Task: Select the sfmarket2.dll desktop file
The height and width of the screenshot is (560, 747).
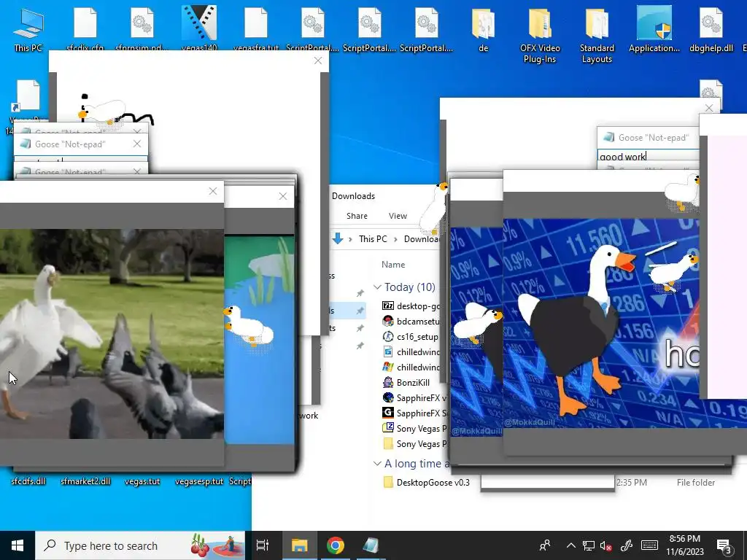Action: pos(85,481)
